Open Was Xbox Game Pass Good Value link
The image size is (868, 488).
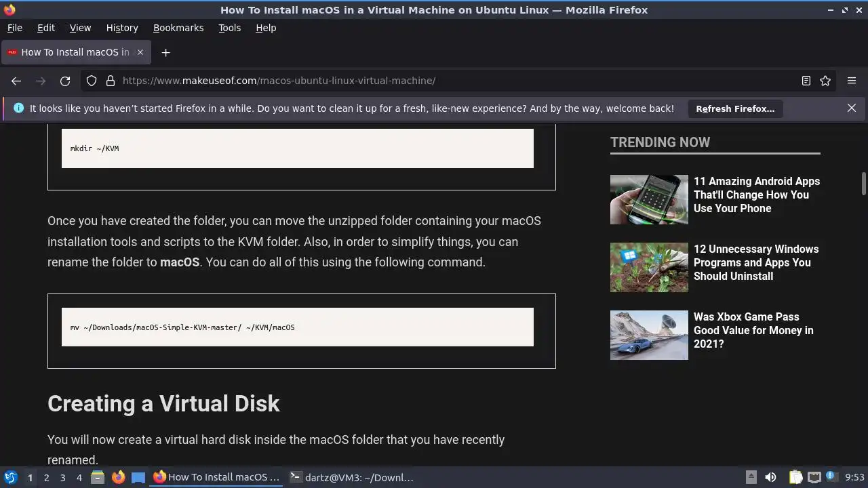[x=753, y=330]
